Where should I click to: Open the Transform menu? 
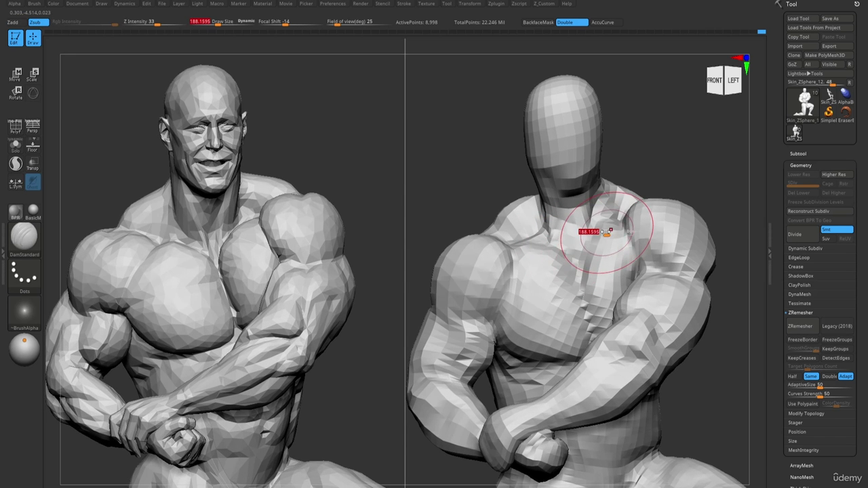(469, 3)
